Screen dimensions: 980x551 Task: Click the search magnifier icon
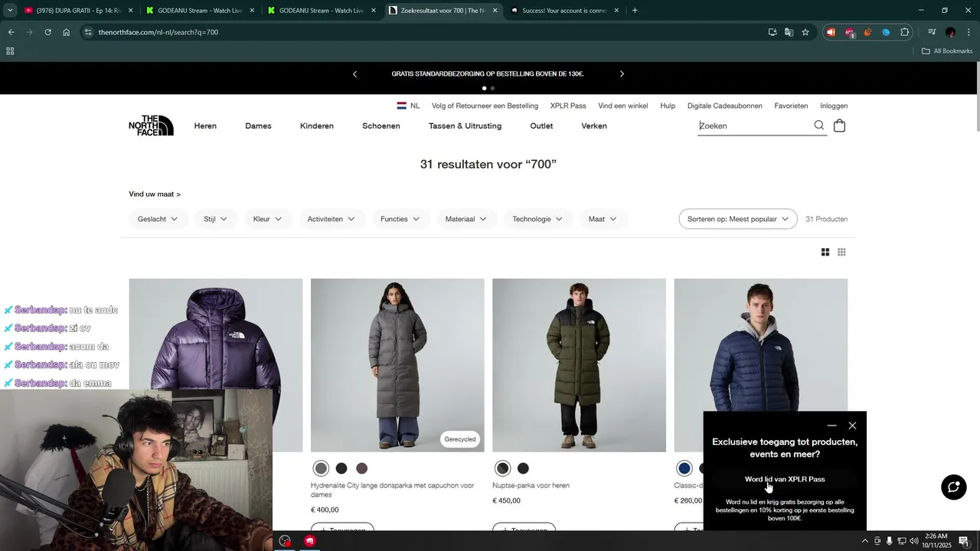[x=819, y=126]
